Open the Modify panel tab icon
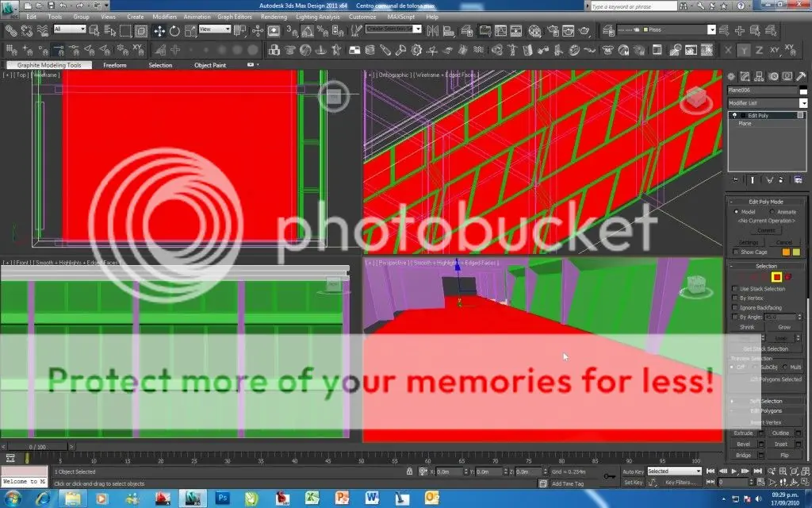 click(x=745, y=76)
